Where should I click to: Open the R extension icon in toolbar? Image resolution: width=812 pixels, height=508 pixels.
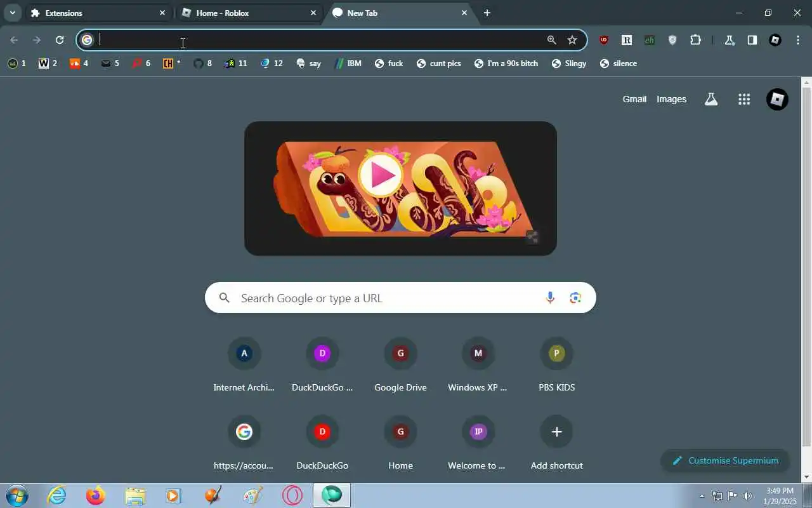(627, 40)
